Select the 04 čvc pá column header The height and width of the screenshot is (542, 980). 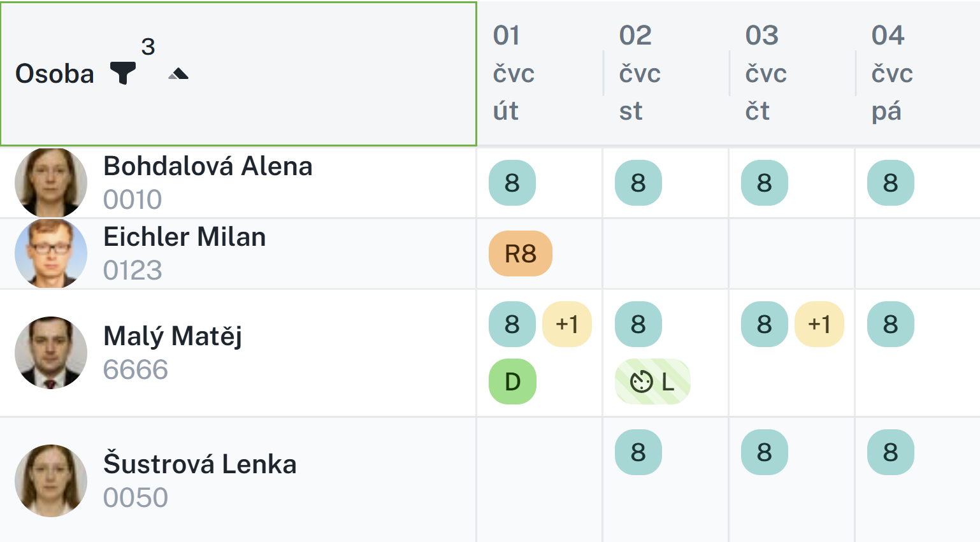(x=892, y=73)
